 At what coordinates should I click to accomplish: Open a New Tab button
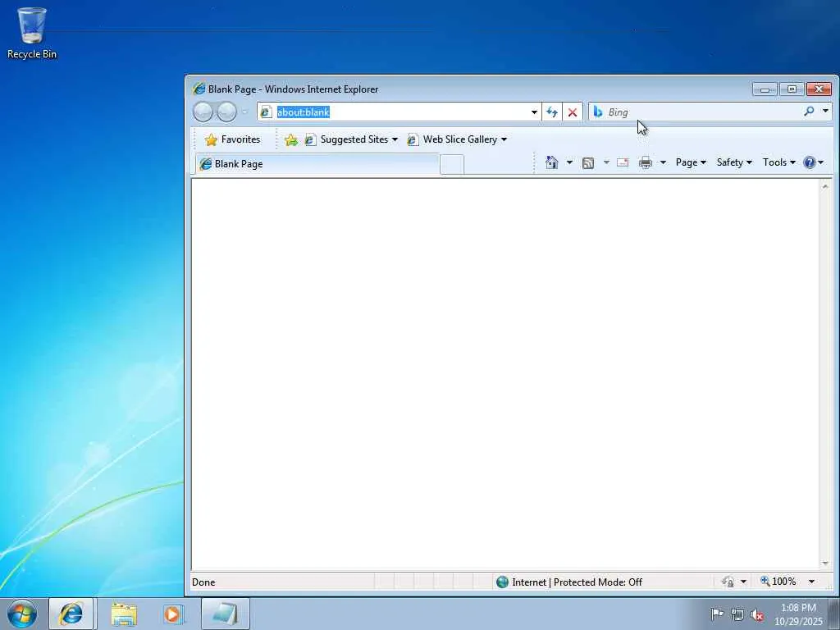point(452,164)
